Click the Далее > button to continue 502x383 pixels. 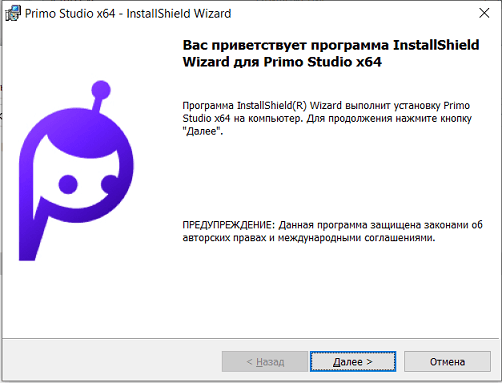coord(353,361)
